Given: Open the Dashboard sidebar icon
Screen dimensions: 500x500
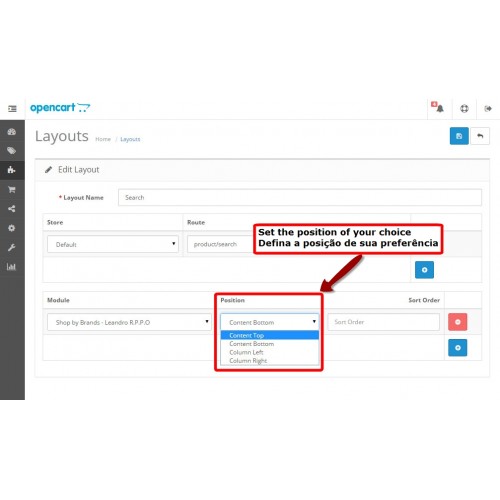Looking at the screenshot, I should coord(12,132).
